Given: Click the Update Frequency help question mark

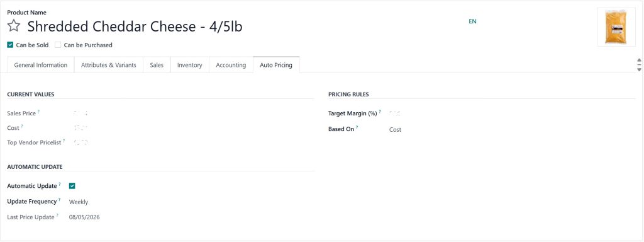Looking at the screenshot, I should (60, 200).
